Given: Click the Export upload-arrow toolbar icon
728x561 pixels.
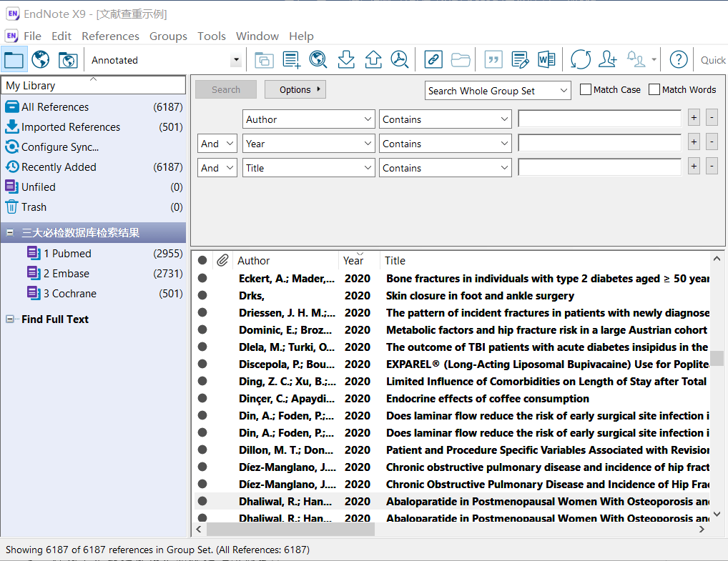Looking at the screenshot, I should click(373, 60).
